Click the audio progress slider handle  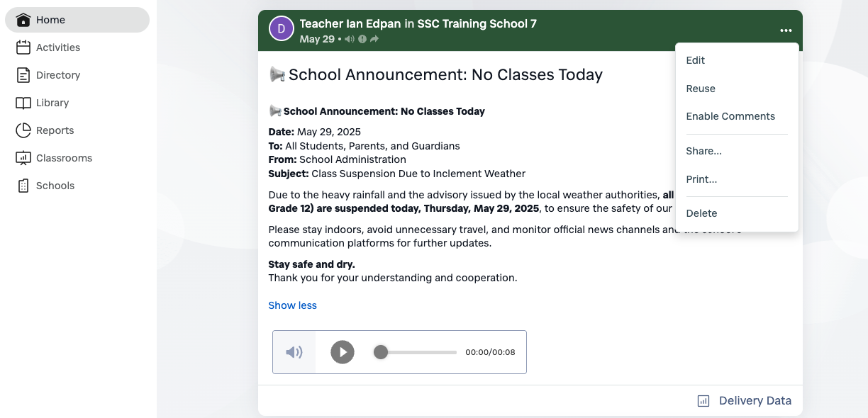click(x=381, y=352)
